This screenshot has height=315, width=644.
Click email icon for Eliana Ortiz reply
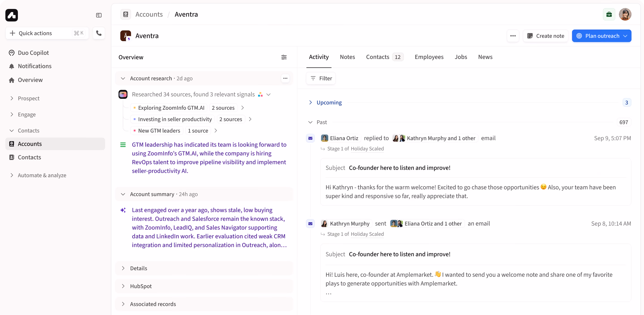(310, 138)
